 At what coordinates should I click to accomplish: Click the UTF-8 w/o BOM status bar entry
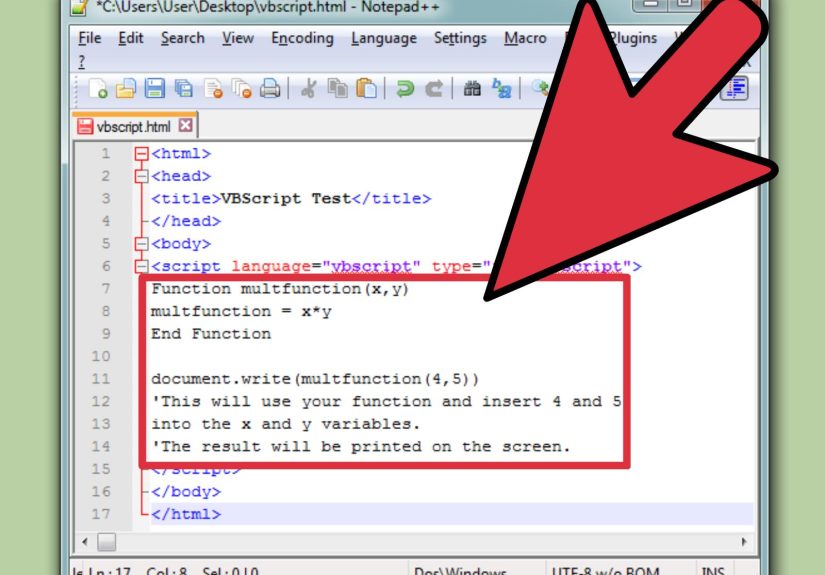(x=605, y=570)
